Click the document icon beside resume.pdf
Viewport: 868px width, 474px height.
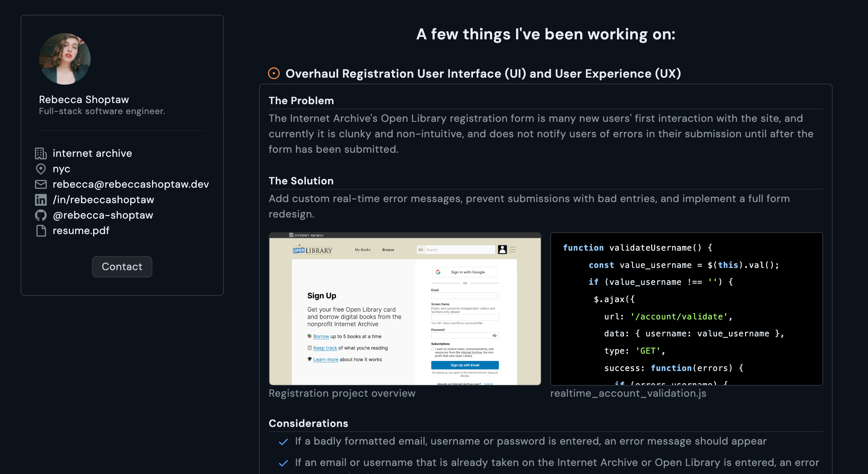(41, 231)
